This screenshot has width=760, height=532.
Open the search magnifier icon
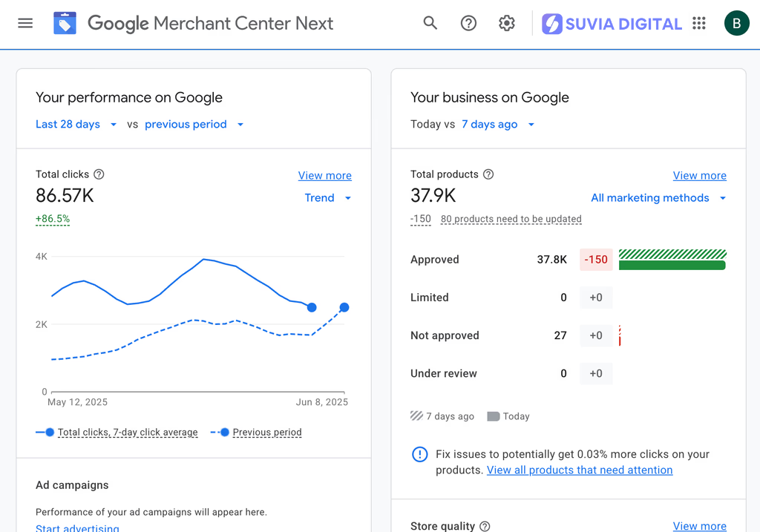tap(430, 23)
